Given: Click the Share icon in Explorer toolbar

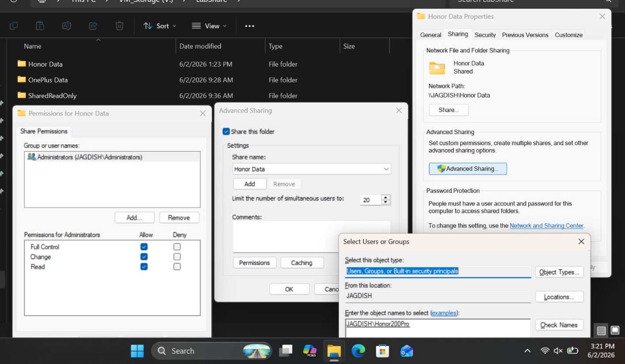Looking at the screenshot, I should point(93,26).
